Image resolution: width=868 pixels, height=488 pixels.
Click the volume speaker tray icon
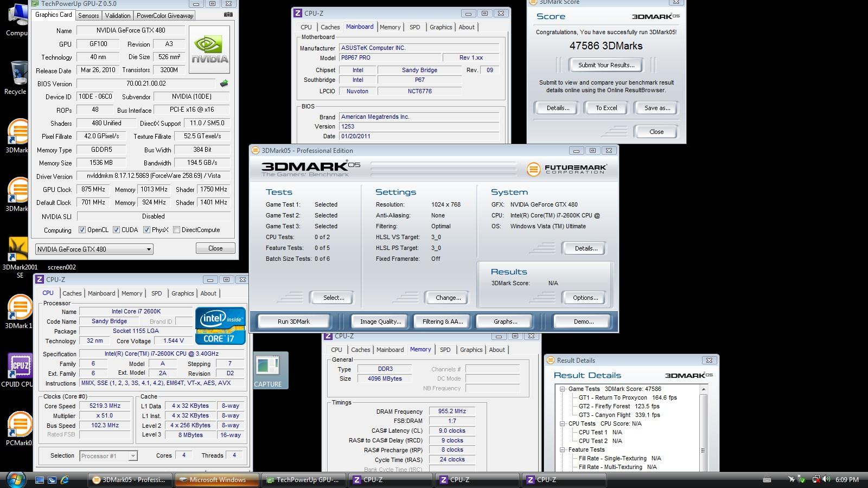click(x=826, y=479)
